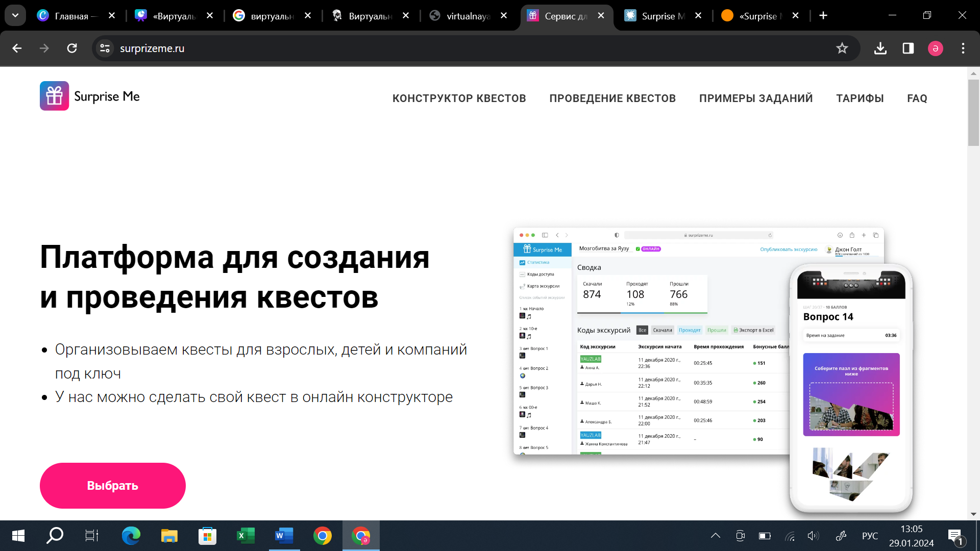The height and width of the screenshot is (551, 980).
Task: Click the Surprise Me gift logo
Action: (55, 96)
